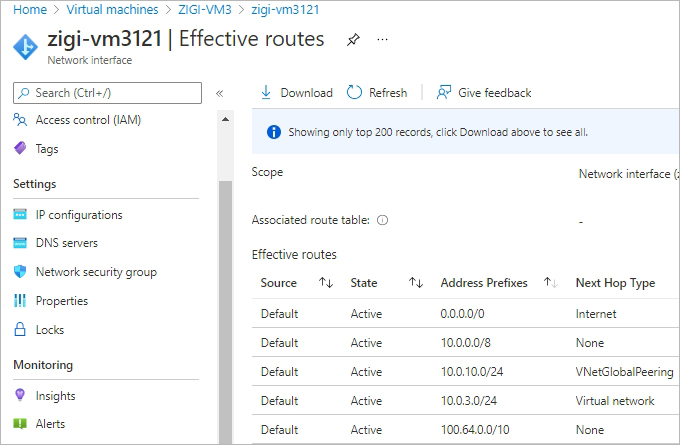
Task: Click the Refresh button label
Action: [388, 93]
